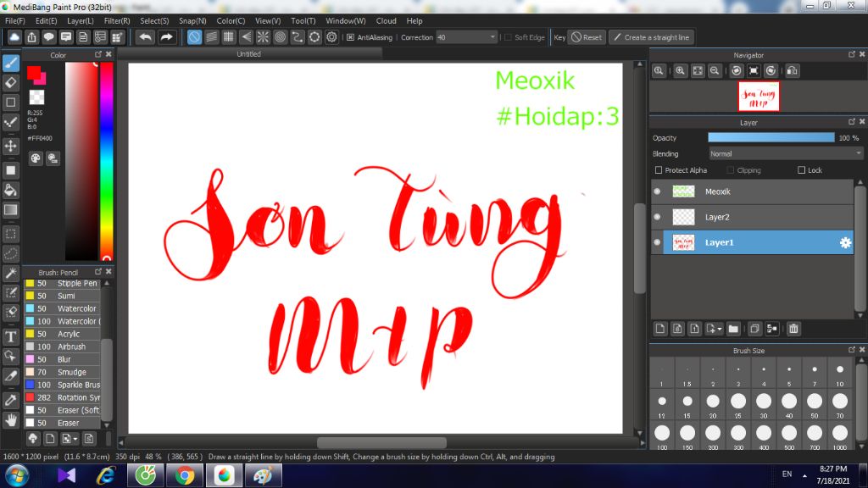Image resolution: width=868 pixels, height=488 pixels.
Task: Zoom out within the Navigator panel
Action: tap(715, 71)
